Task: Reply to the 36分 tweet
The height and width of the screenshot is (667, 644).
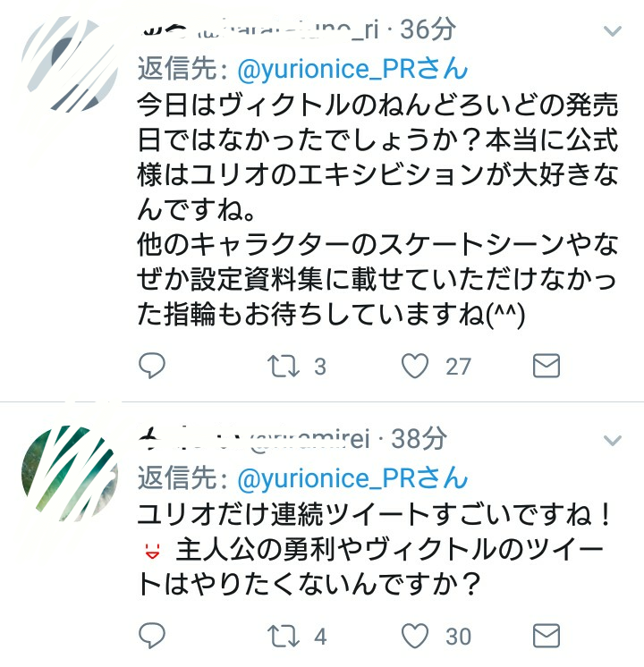Action: [152, 366]
